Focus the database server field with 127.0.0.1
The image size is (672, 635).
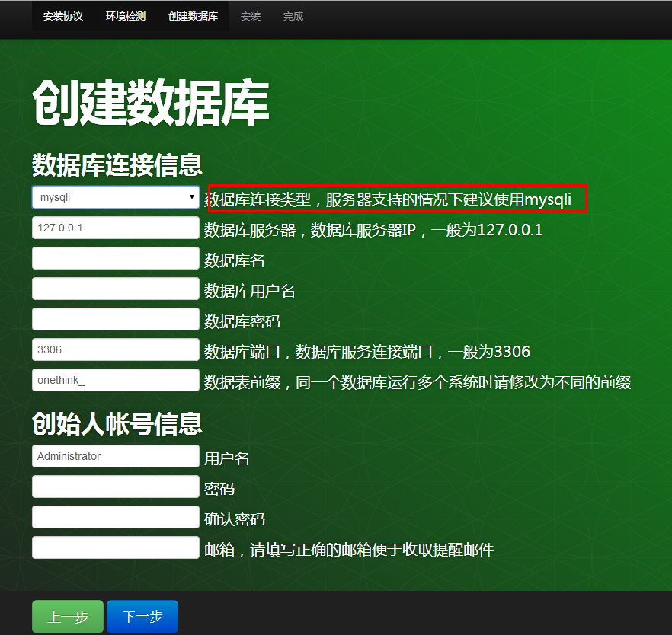click(115, 228)
